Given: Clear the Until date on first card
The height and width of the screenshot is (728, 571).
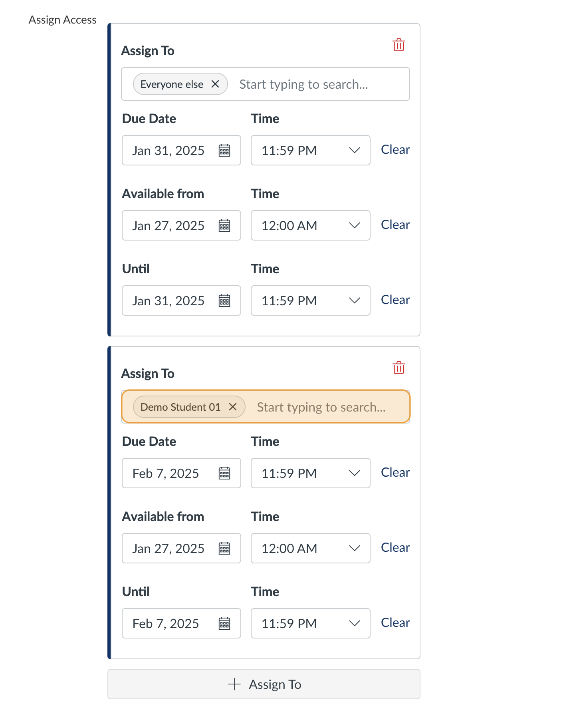Looking at the screenshot, I should [395, 300].
